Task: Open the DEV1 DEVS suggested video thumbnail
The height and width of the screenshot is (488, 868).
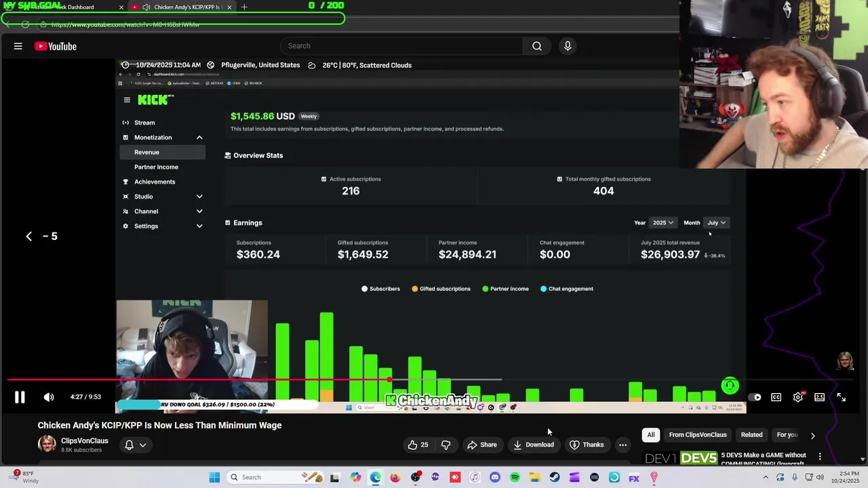Action: tap(680, 459)
